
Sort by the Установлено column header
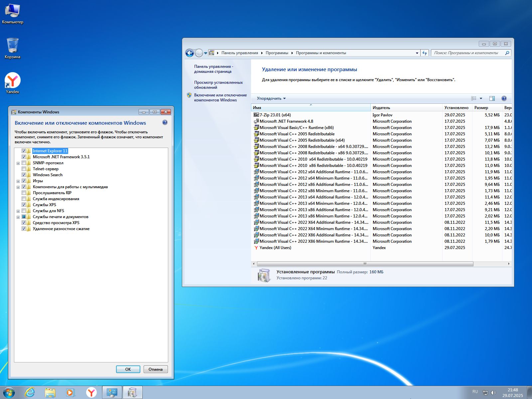pyautogui.click(x=457, y=108)
